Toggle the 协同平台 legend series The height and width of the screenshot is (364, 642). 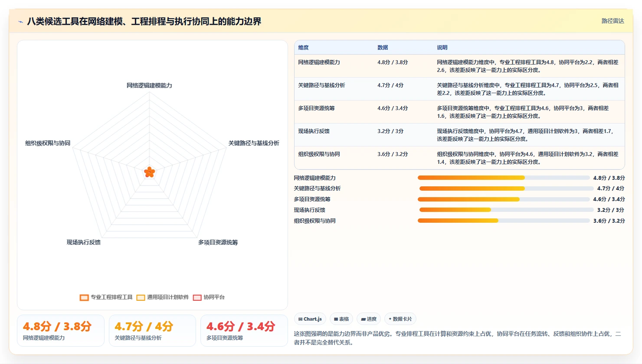[x=209, y=297]
